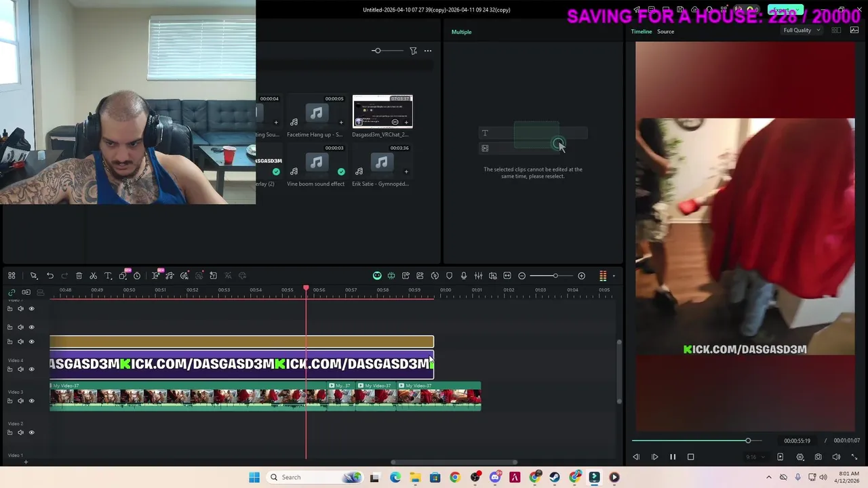Open the audio meter bars icon

coord(603,276)
